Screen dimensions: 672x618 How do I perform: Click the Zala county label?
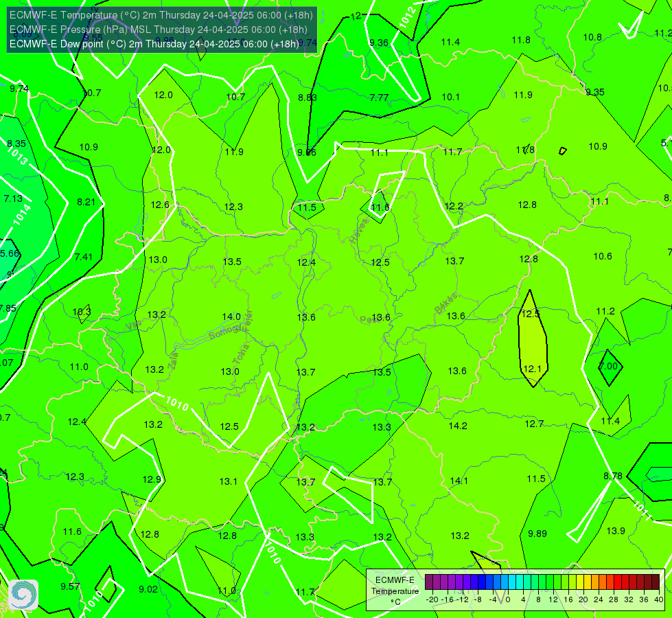(173, 360)
